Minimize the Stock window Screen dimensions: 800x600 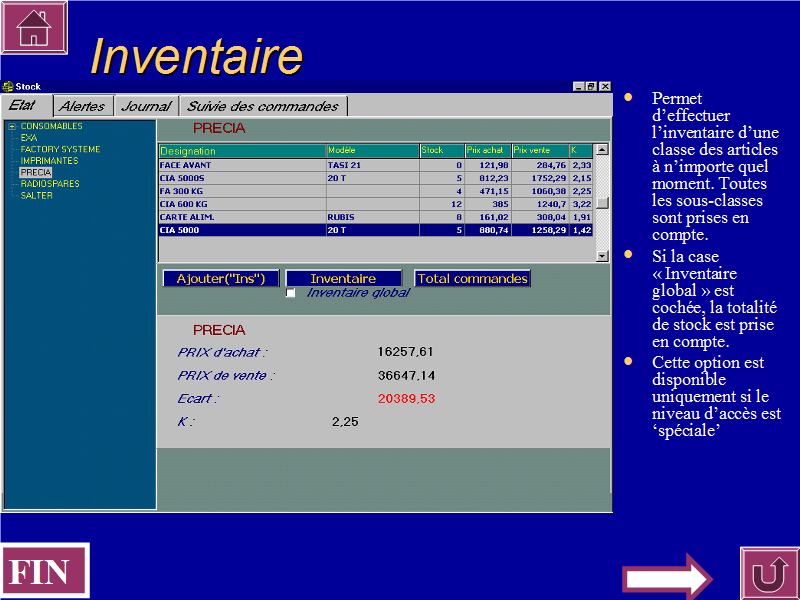578,86
